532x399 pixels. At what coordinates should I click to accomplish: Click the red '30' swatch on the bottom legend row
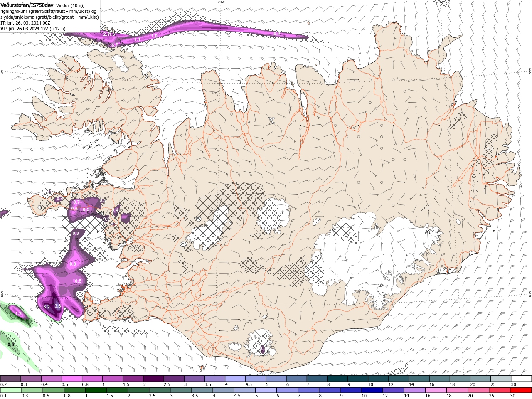pos(521,390)
